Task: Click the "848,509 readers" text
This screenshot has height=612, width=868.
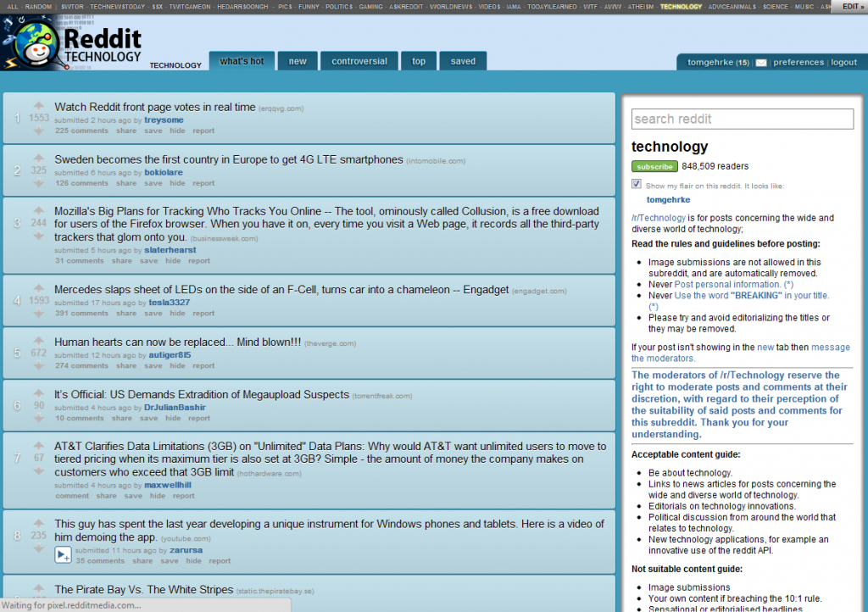Action: (x=715, y=166)
